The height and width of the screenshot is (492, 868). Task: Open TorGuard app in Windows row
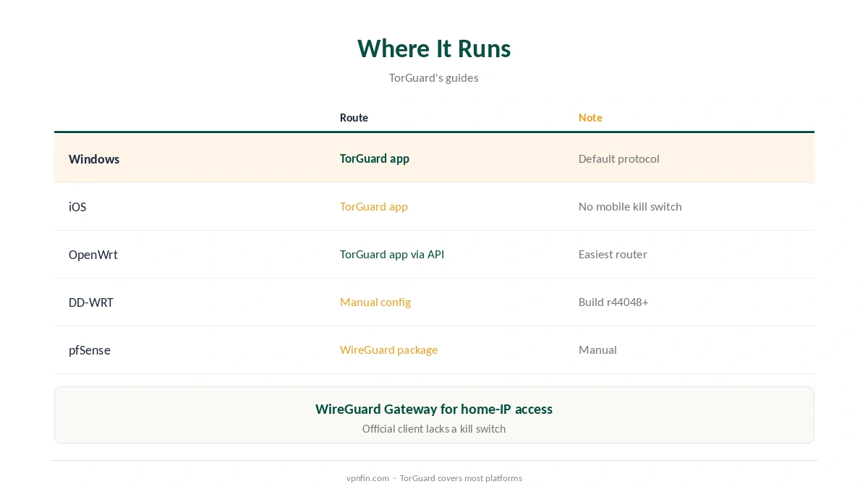[x=375, y=158]
